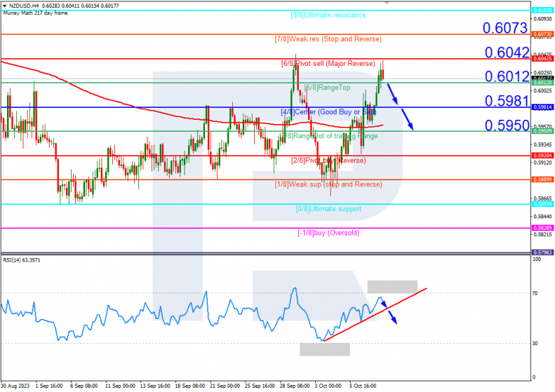
Task: Click the 11 Sep 00:00 date label
Action: (120, 386)
